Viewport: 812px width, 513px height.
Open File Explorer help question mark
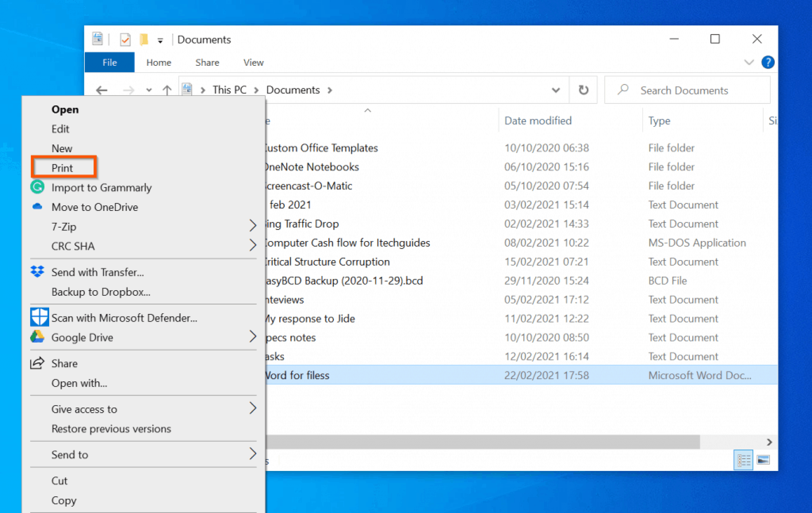pos(768,62)
